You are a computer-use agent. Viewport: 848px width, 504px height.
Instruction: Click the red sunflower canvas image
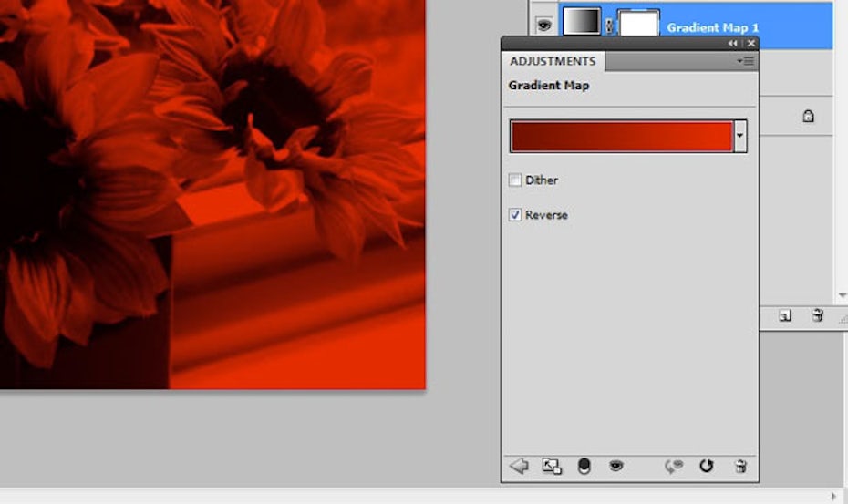coord(212,193)
